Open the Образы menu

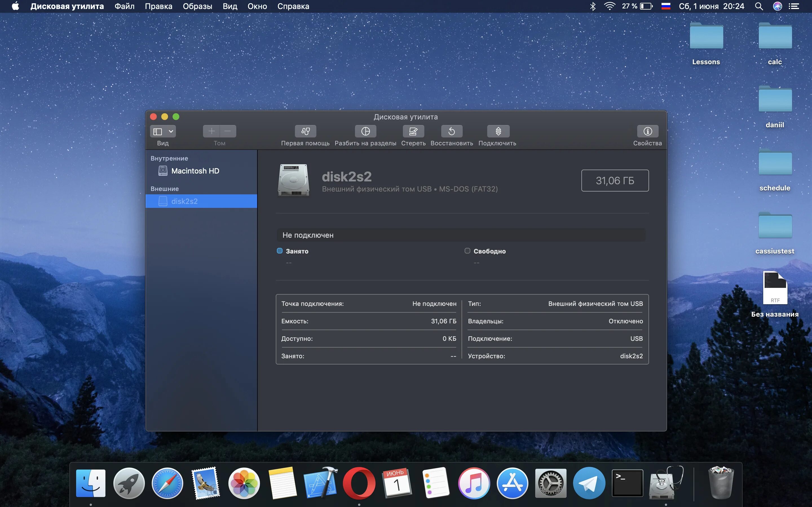(x=197, y=6)
